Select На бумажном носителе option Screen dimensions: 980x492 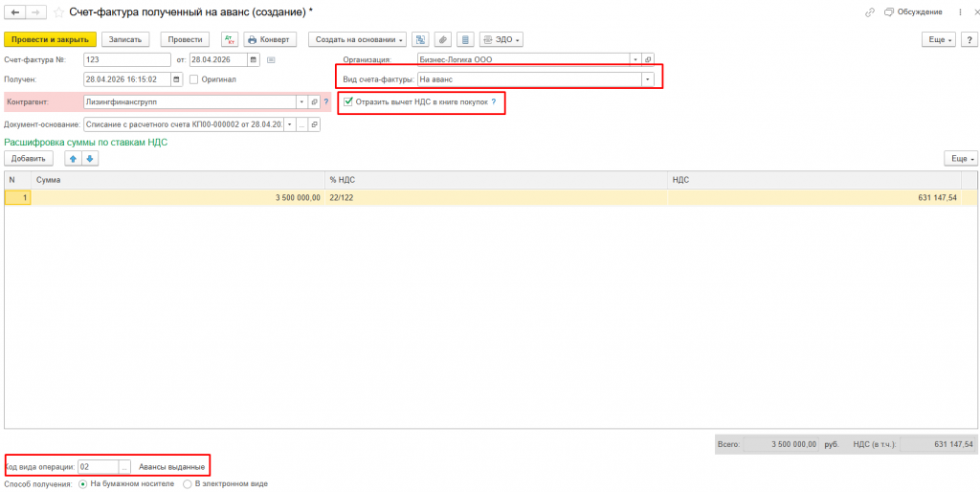83,484
